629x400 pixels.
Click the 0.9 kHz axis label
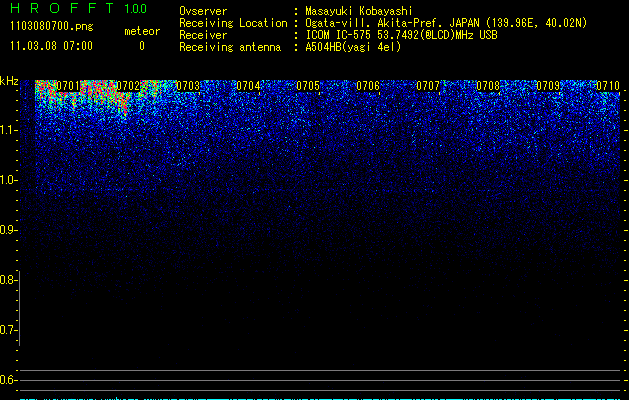[x=8, y=230]
